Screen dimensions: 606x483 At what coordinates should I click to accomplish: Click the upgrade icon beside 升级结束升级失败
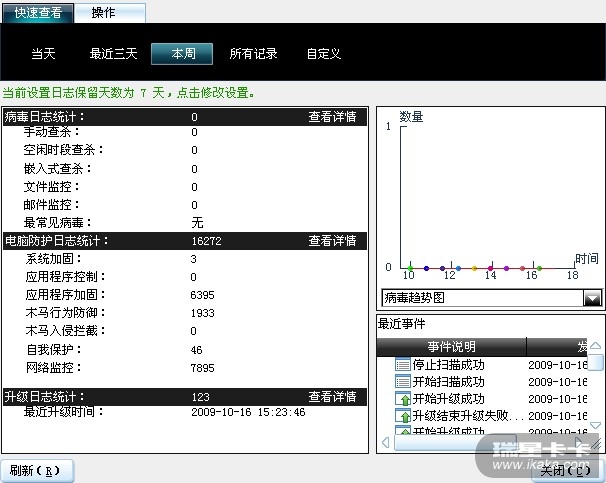402,415
